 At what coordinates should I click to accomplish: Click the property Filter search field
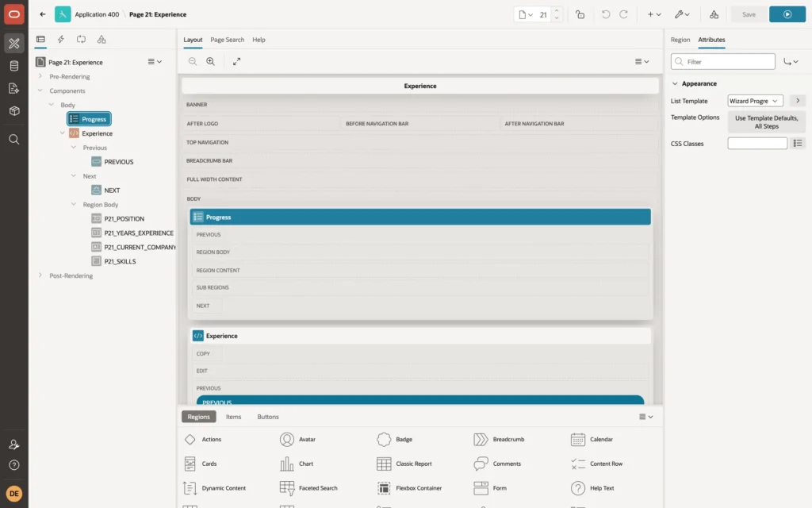click(x=723, y=62)
